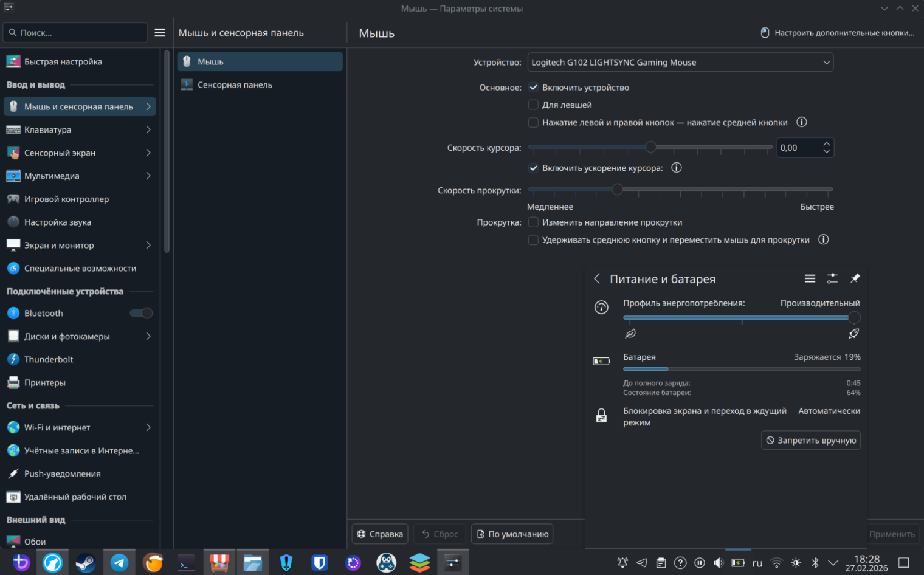This screenshot has height=575, width=924.
Task: Pin the Питание и батарея popup open
Action: (855, 278)
